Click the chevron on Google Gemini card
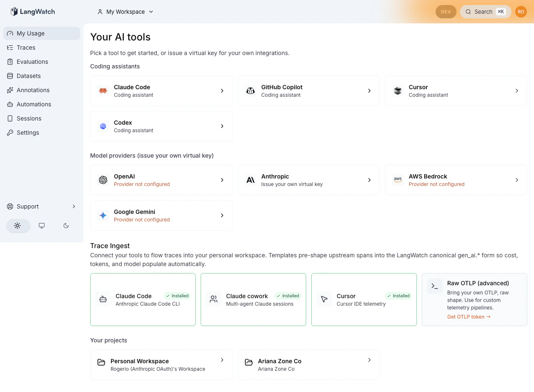 [222, 215]
